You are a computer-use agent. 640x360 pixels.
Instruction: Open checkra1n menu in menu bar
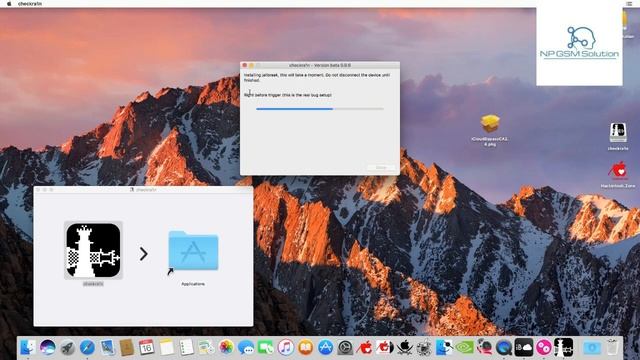pyautogui.click(x=30, y=4)
